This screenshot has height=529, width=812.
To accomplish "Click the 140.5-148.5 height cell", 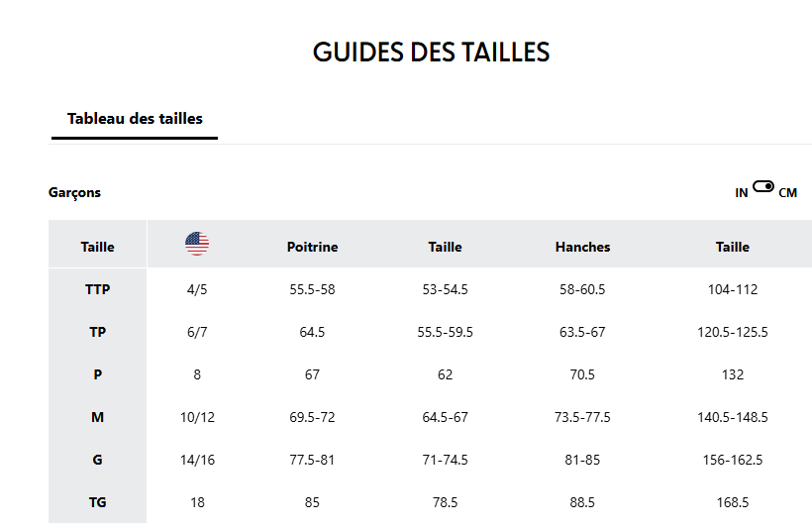I will click(733, 417).
